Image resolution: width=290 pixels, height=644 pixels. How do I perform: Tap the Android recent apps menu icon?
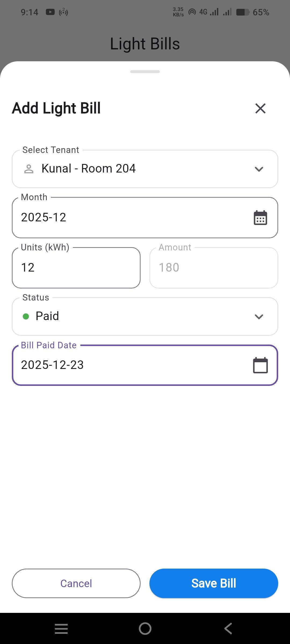(x=61, y=628)
